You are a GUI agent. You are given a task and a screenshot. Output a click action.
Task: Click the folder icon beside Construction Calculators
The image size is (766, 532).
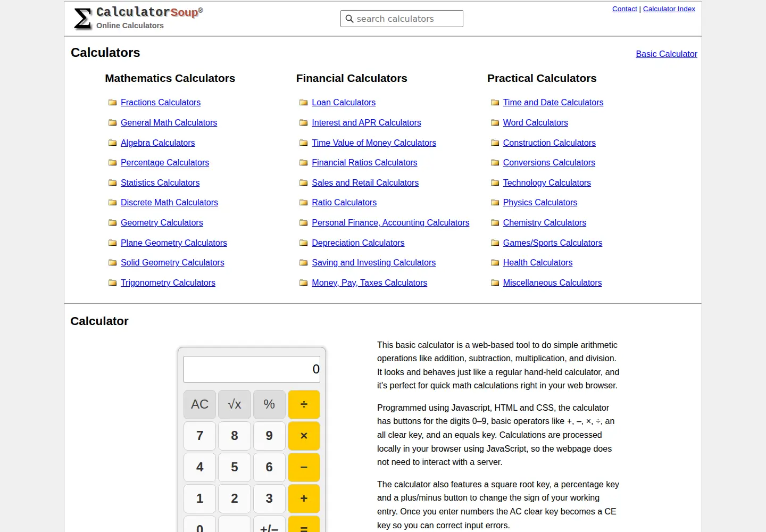click(x=495, y=143)
